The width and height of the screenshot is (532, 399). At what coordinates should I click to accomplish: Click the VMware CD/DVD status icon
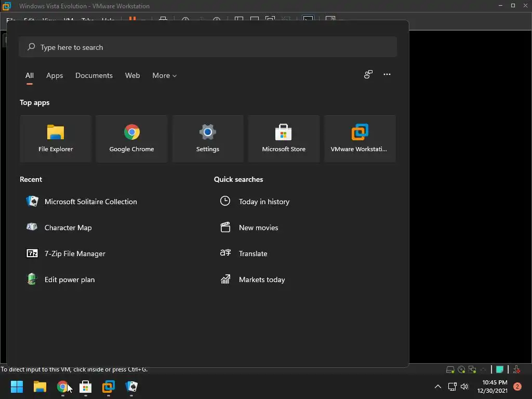461,369
